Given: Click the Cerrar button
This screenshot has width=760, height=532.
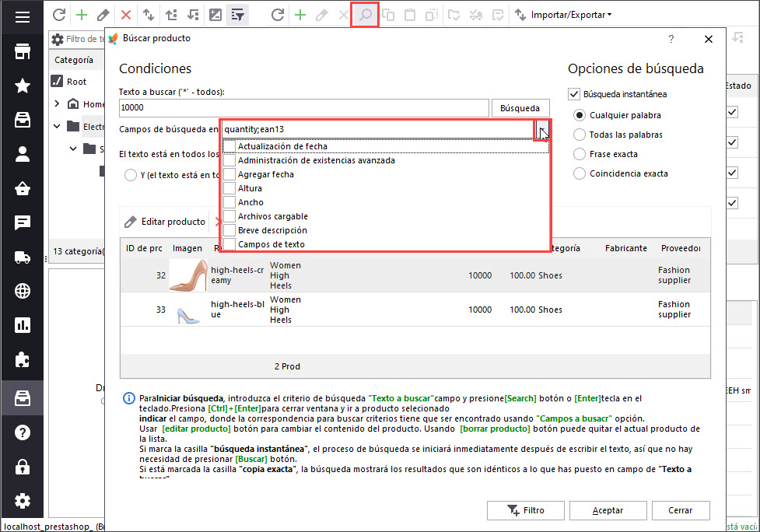Looking at the screenshot, I should coord(681,510).
